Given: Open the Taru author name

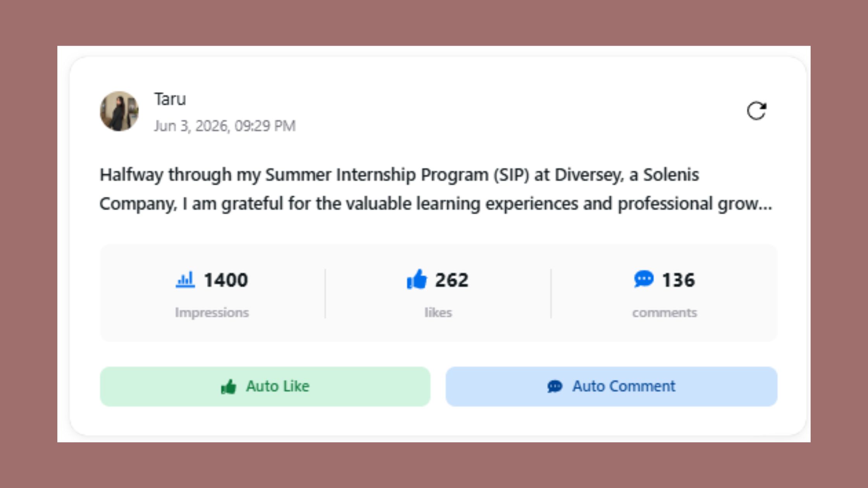Looking at the screenshot, I should point(170,99).
